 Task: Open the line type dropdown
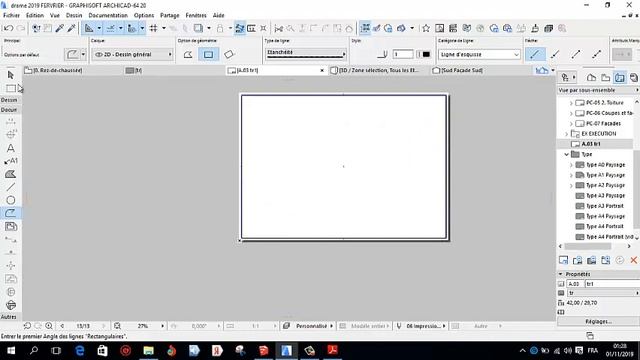(x=306, y=53)
